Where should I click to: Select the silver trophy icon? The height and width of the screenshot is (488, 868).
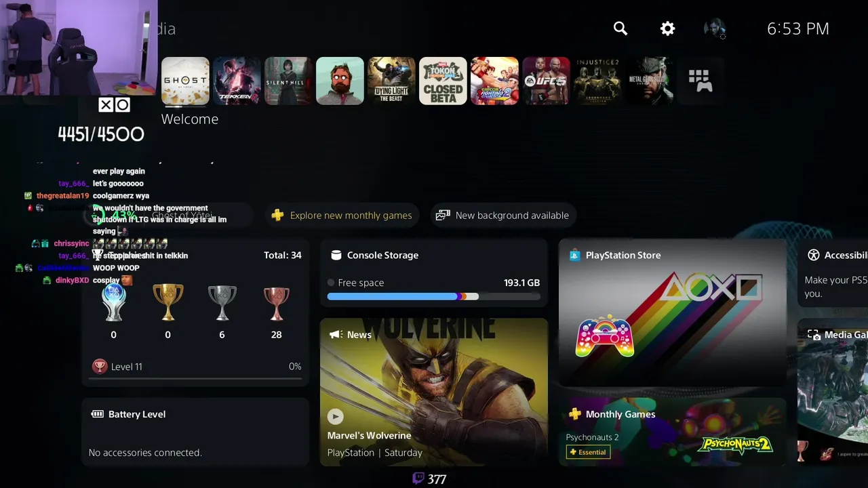click(222, 302)
